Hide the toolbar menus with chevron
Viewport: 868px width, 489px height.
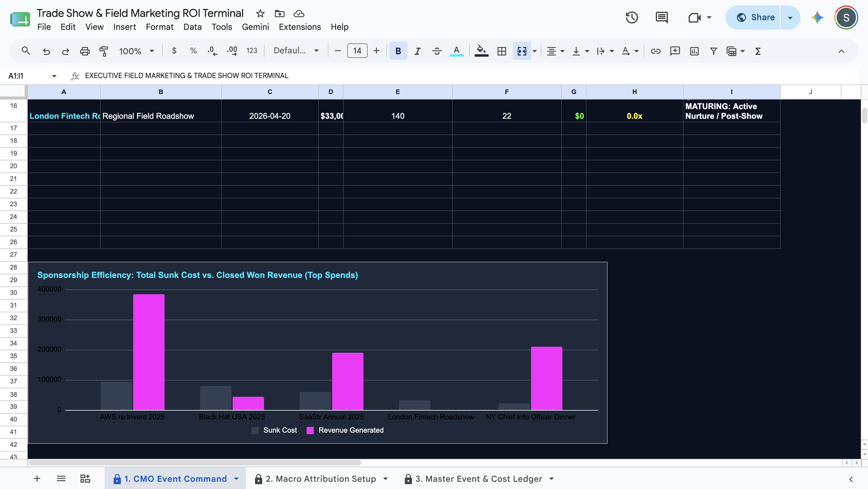coord(841,51)
